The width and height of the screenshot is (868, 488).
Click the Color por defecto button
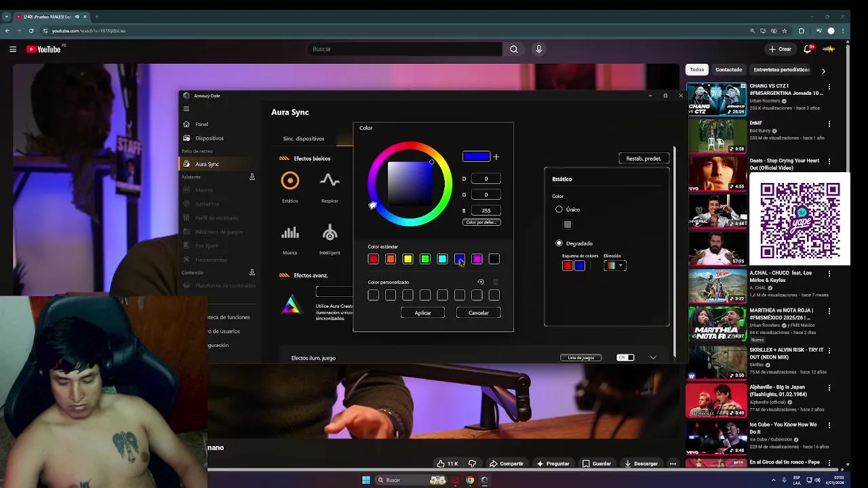click(x=482, y=222)
